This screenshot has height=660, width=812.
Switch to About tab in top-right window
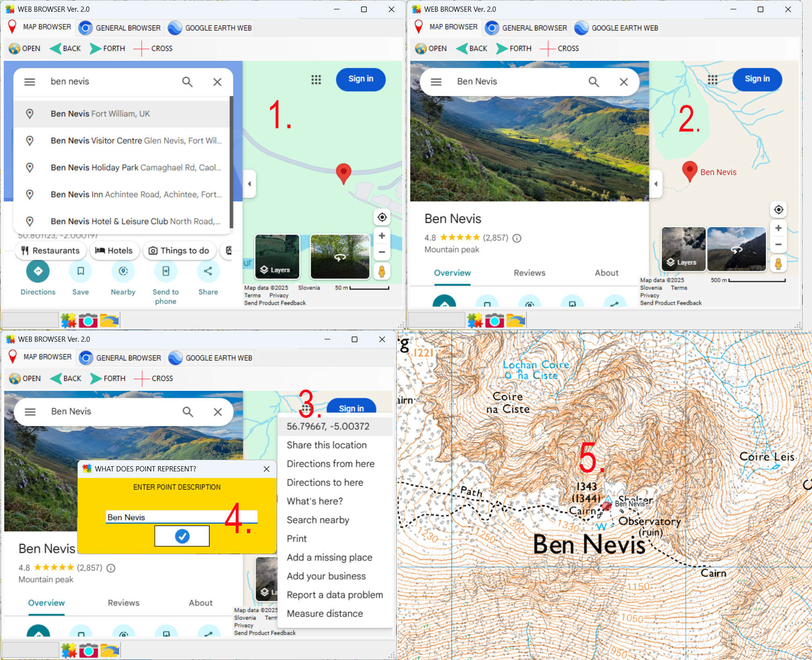pyautogui.click(x=607, y=273)
